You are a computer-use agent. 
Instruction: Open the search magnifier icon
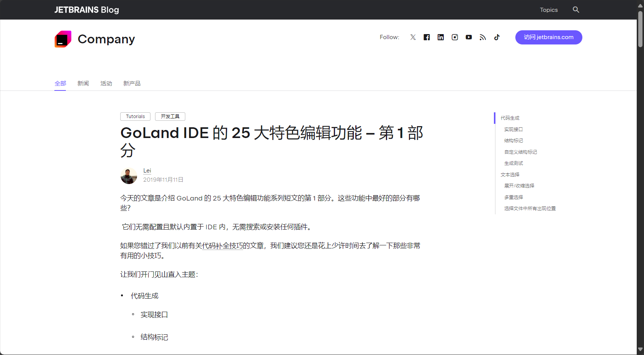pyautogui.click(x=576, y=10)
